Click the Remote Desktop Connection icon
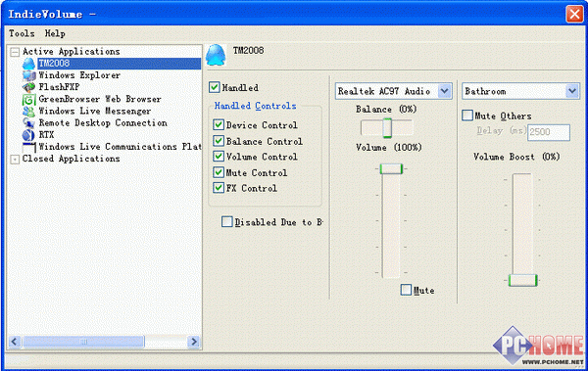The image size is (588, 371). tap(28, 123)
